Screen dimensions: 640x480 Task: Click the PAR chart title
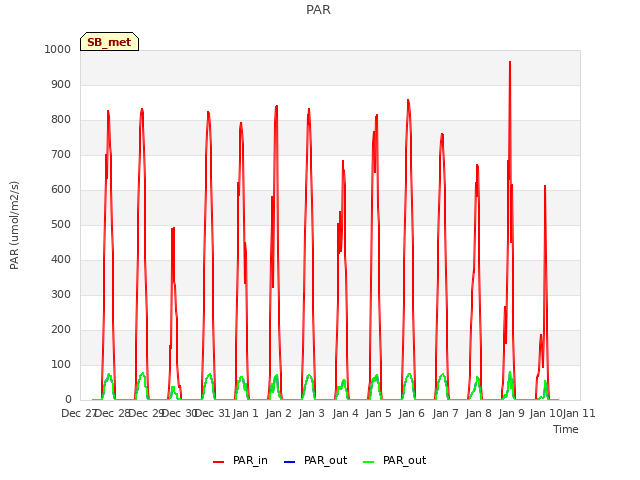pos(318,10)
